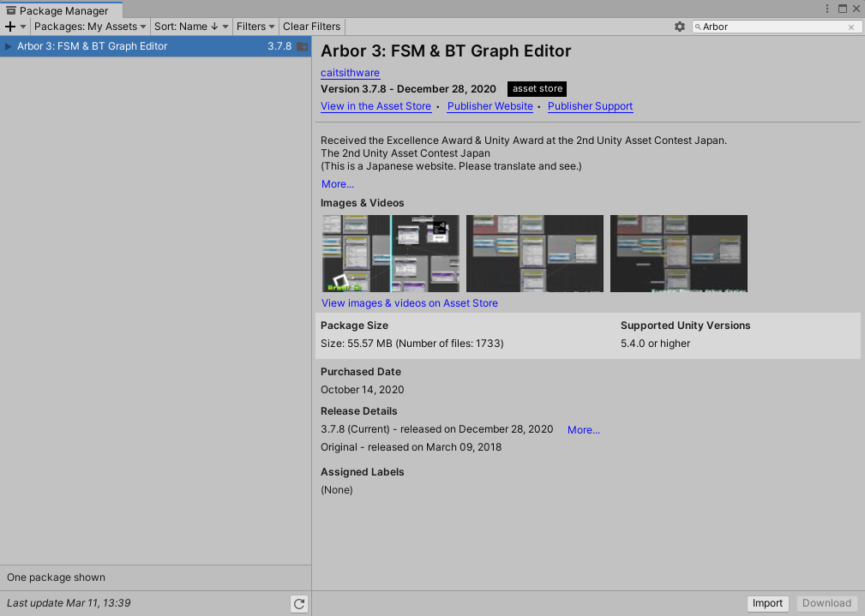
Task: Click View images & videos on Asset Store
Action: [x=410, y=303]
